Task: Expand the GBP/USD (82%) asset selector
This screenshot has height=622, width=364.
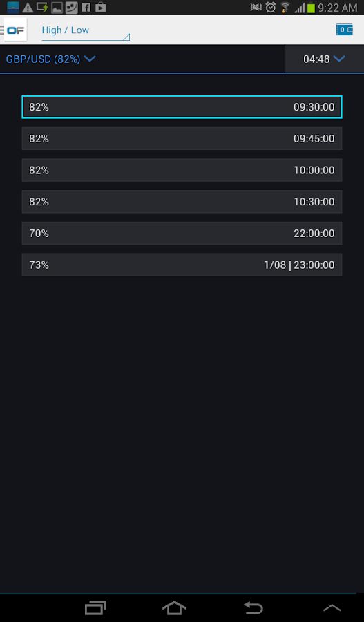Action: coord(50,59)
